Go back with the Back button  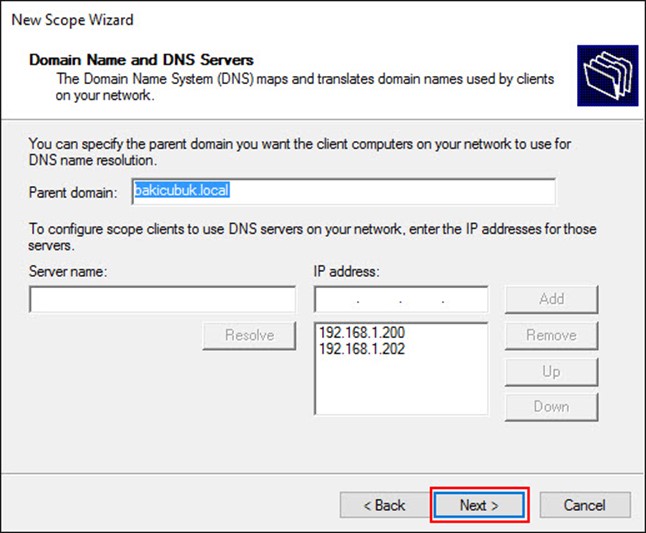(x=385, y=505)
